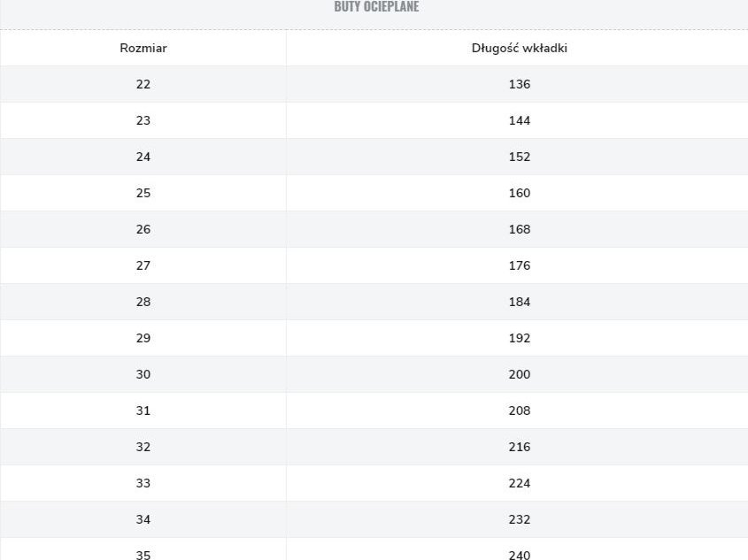Select size 23 in table
Screen dimensions: 748x560
click(143, 120)
